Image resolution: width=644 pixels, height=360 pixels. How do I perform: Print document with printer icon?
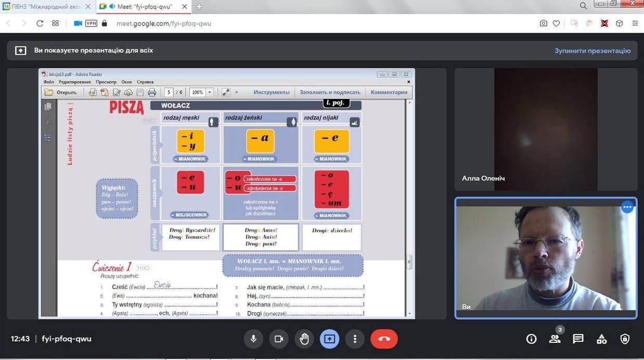(152, 92)
